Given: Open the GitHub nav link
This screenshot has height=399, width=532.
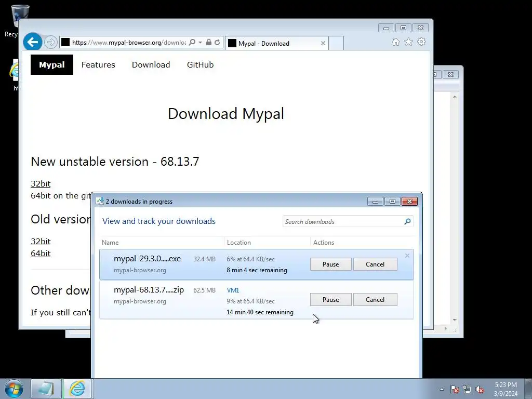Looking at the screenshot, I should tap(200, 64).
